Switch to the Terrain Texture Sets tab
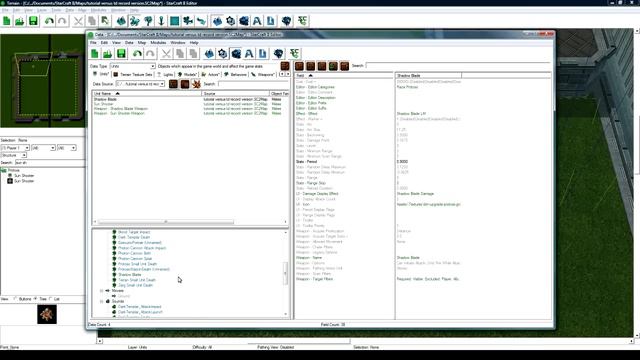The width and height of the screenshot is (640, 360). 133,74
